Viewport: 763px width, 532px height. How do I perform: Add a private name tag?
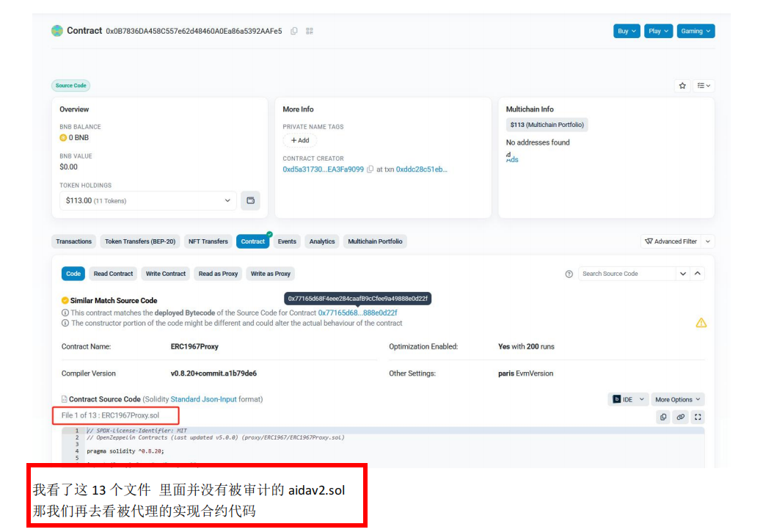[x=299, y=140]
